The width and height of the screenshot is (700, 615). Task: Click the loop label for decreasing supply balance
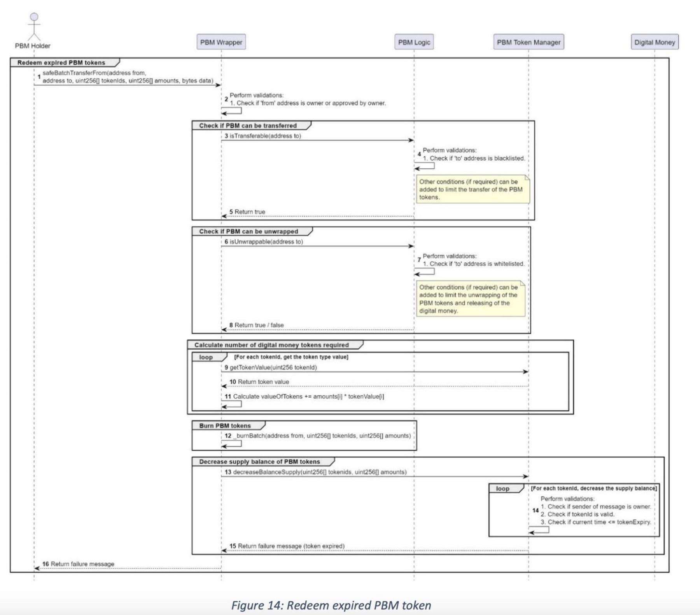pyautogui.click(x=502, y=489)
